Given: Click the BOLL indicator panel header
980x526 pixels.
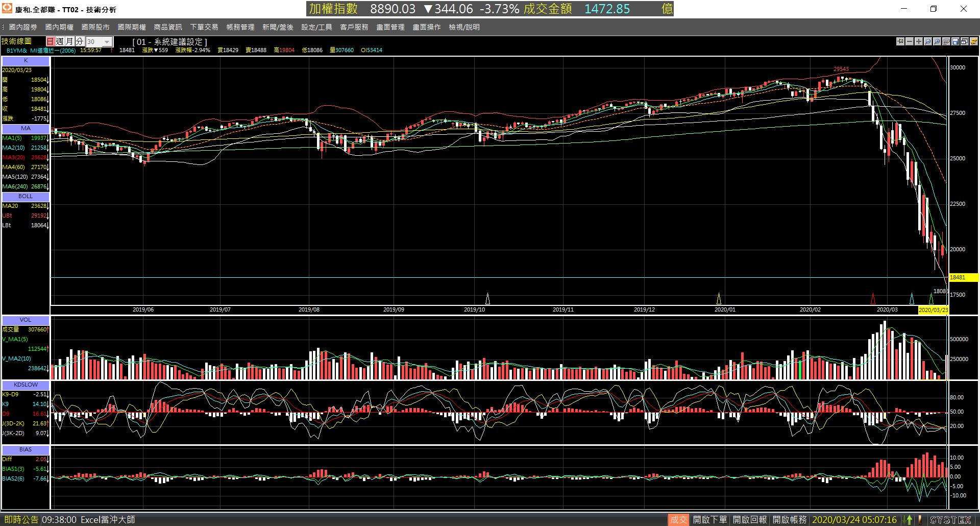Looking at the screenshot, I should [26, 197].
